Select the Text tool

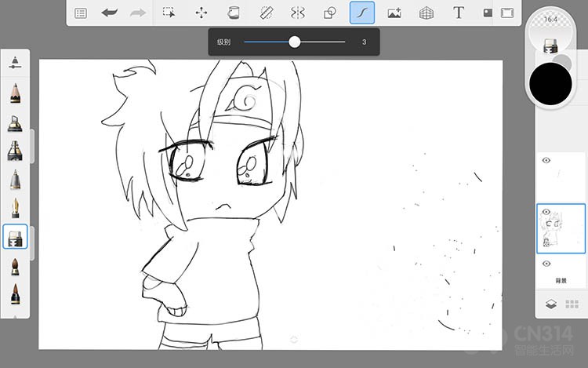click(459, 13)
